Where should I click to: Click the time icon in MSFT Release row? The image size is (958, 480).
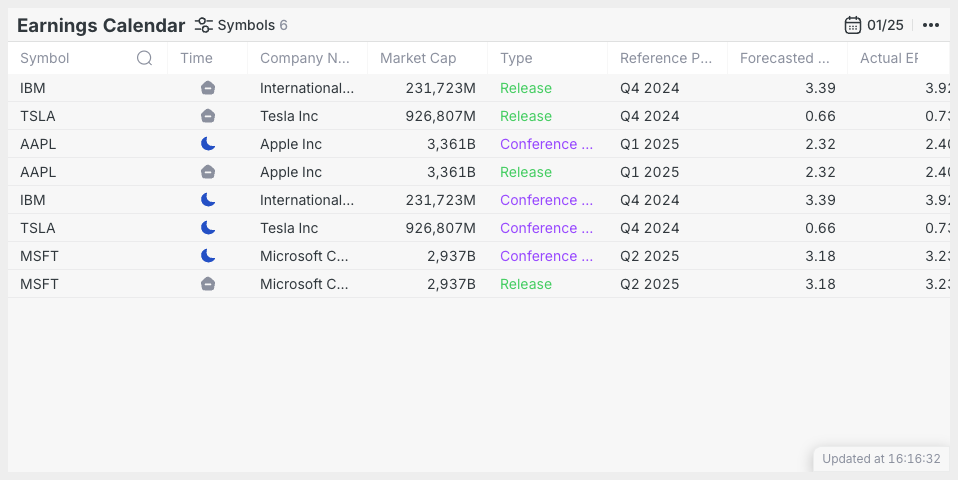pyautogui.click(x=208, y=285)
